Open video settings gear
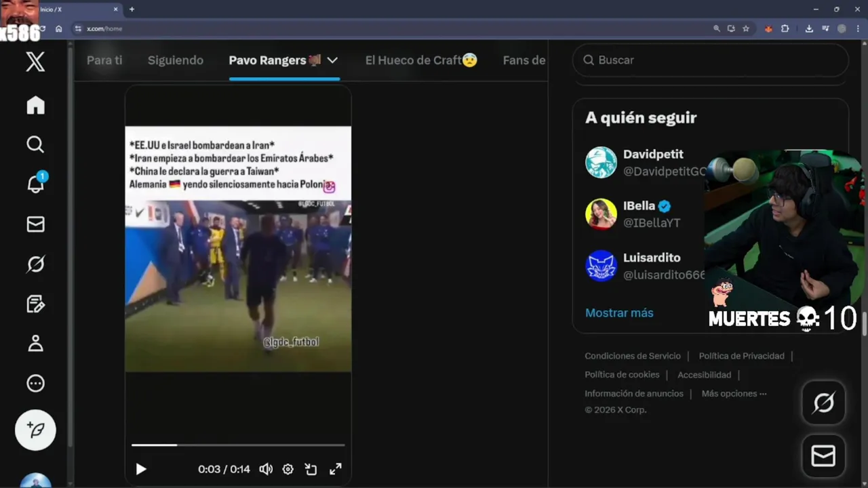Screen dimensions: 868x488 (x=288, y=469)
